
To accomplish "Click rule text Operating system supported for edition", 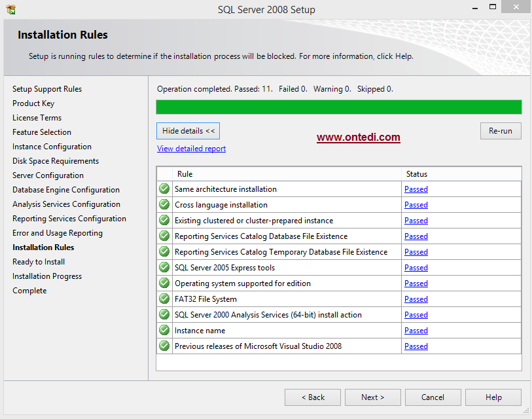I will 243,283.
